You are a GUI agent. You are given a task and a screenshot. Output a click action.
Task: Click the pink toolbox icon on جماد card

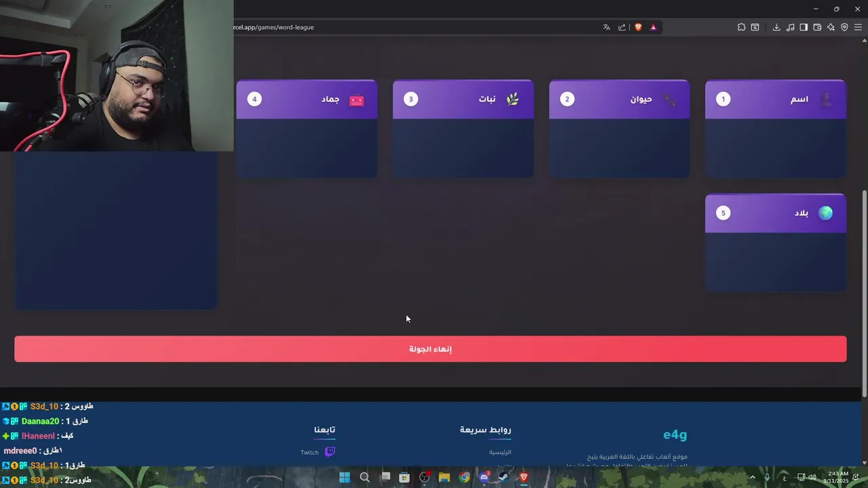357,100
